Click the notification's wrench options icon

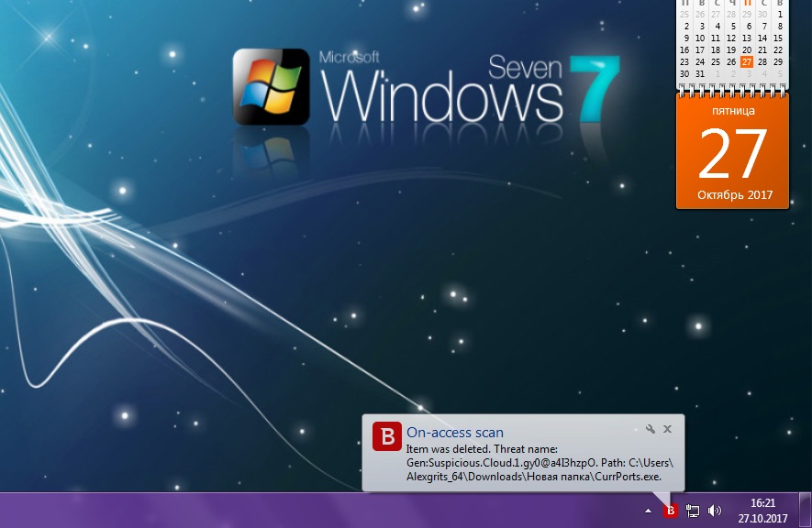click(651, 429)
